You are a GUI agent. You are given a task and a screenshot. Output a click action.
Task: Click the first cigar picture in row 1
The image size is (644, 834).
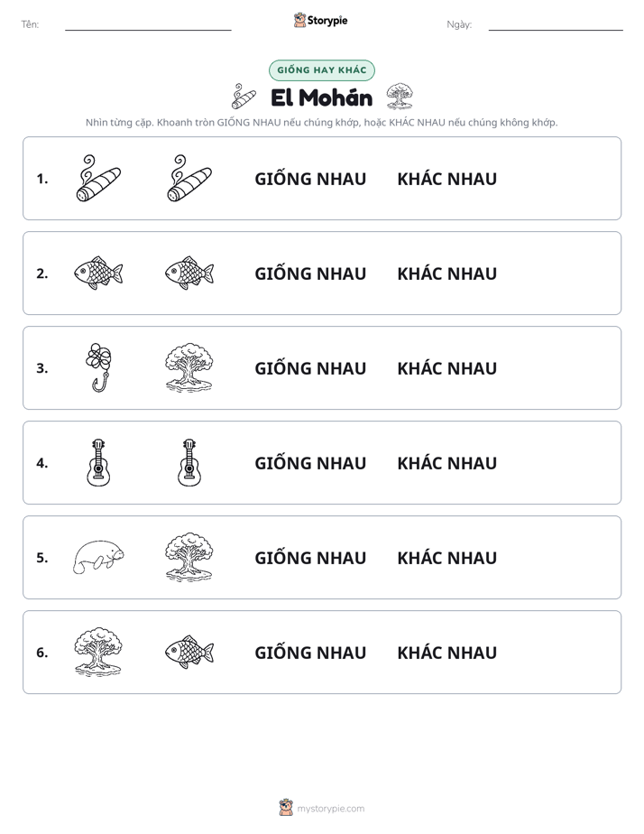pyautogui.click(x=98, y=178)
